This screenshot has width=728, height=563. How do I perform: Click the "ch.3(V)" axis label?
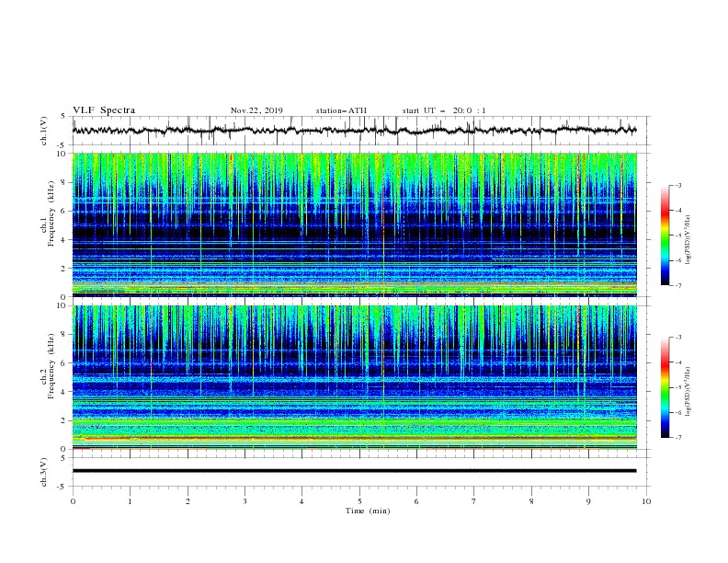point(44,472)
